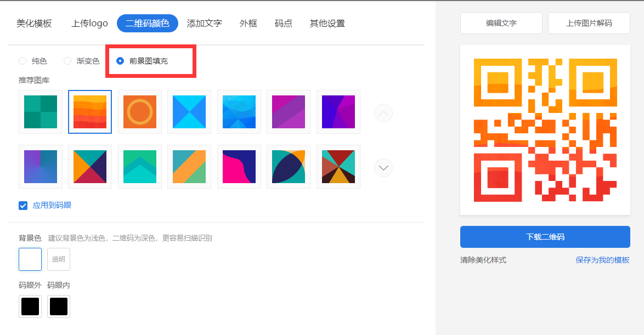Choose the orange diagonal band on teal image

pos(189,167)
